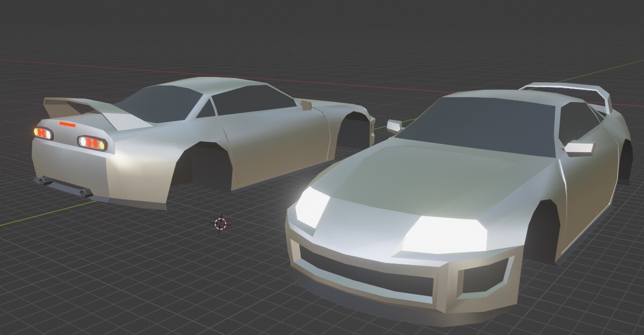The width and height of the screenshot is (644, 335).
Task: Select the orange third brake light strip
Action: coord(68,125)
